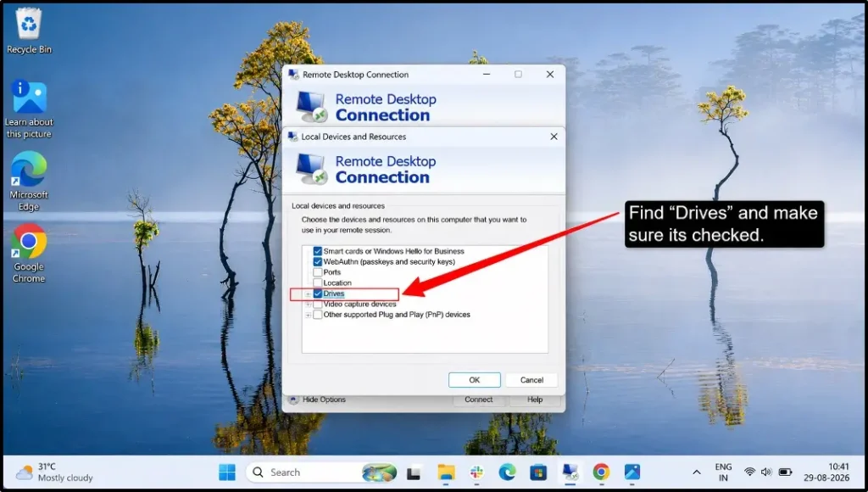Check the 'Video capture devices' box
The image size is (868, 492).
click(x=318, y=305)
